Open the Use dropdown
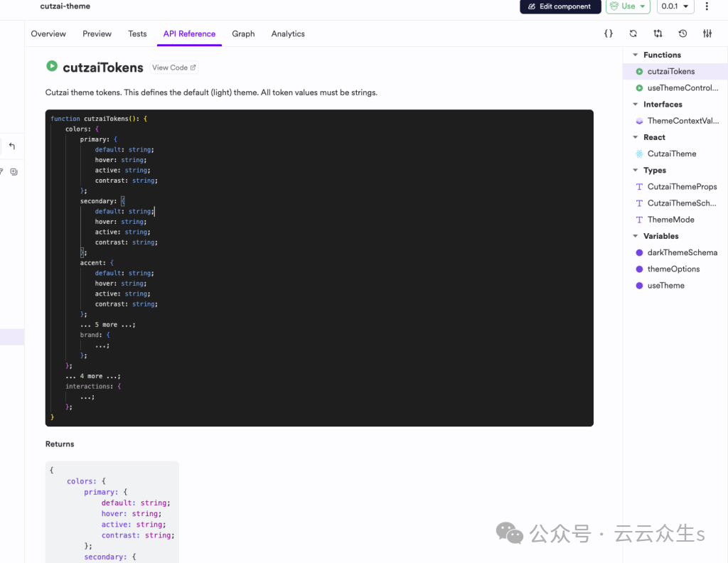The height and width of the screenshot is (563, 728). (628, 6)
